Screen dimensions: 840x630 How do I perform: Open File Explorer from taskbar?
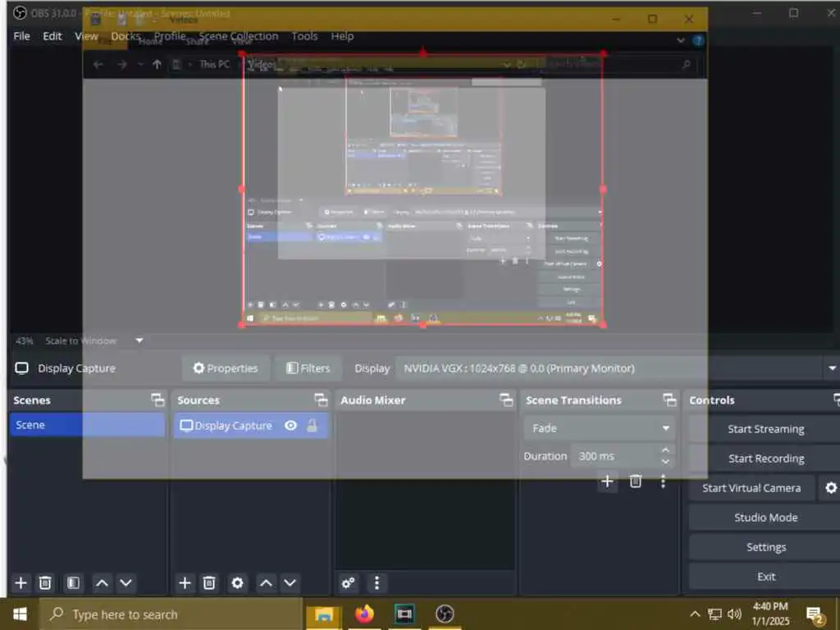(323, 614)
